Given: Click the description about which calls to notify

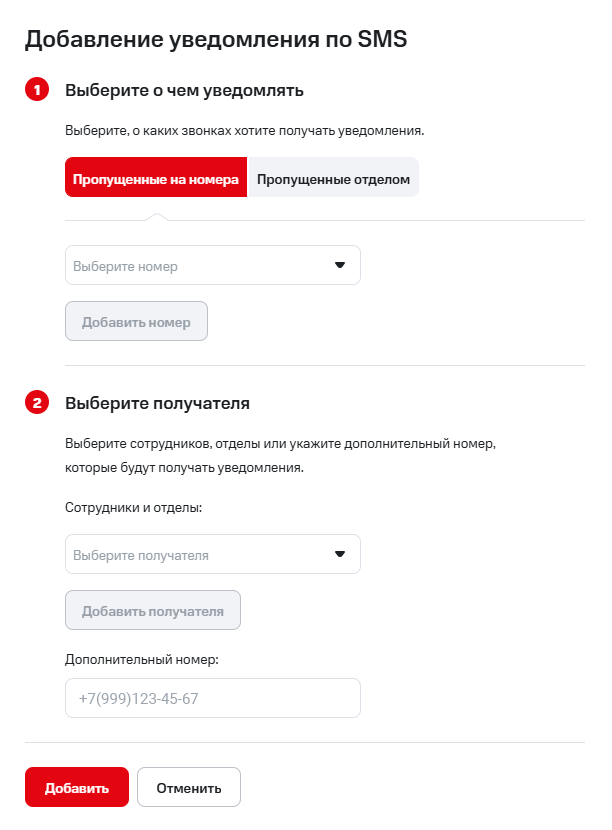Looking at the screenshot, I should (x=245, y=130).
